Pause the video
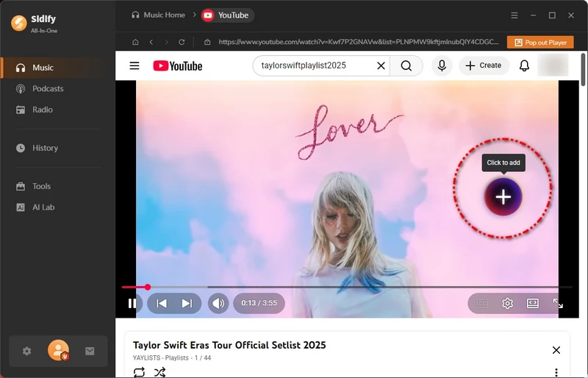The width and height of the screenshot is (588, 378). tap(132, 303)
